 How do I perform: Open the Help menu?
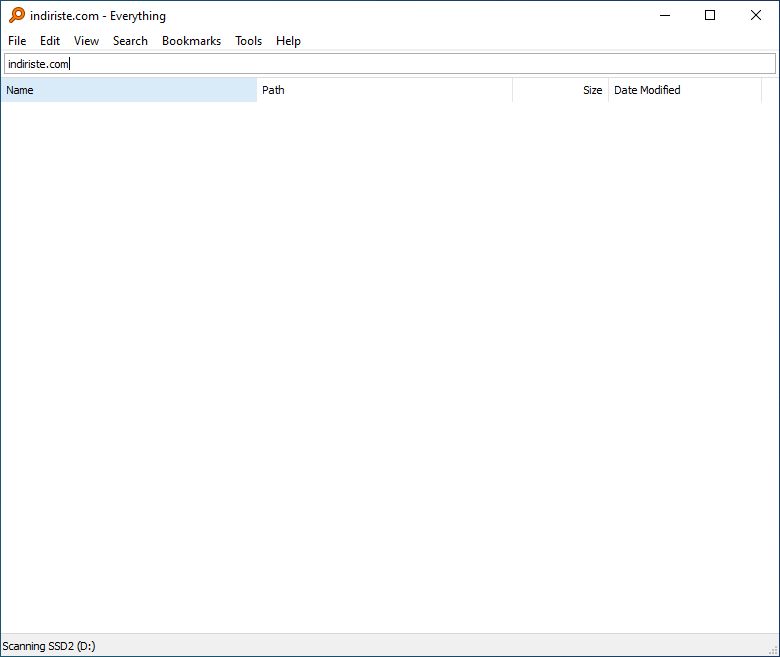coord(288,41)
